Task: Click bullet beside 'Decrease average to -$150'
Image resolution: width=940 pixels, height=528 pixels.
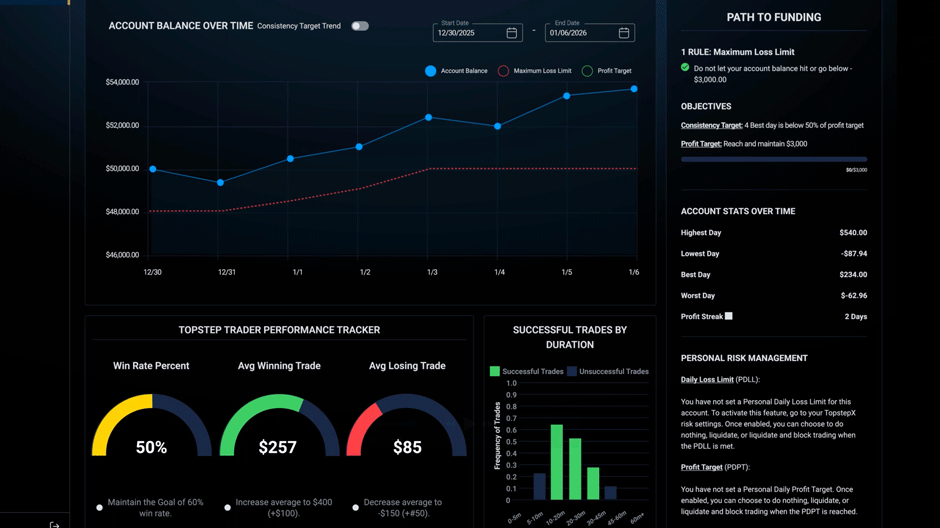Action: pyautogui.click(x=355, y=508)
